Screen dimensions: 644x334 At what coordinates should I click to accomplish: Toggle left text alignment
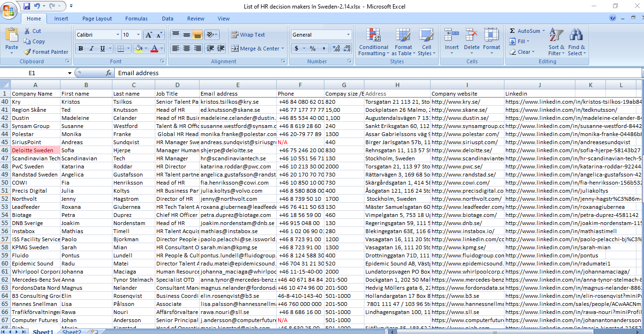pos(176,49)
